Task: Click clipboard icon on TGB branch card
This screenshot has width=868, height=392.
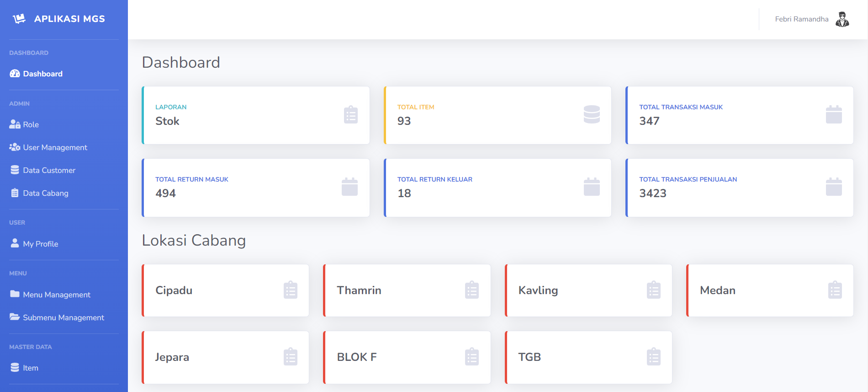Action: [x=654, y=357]
